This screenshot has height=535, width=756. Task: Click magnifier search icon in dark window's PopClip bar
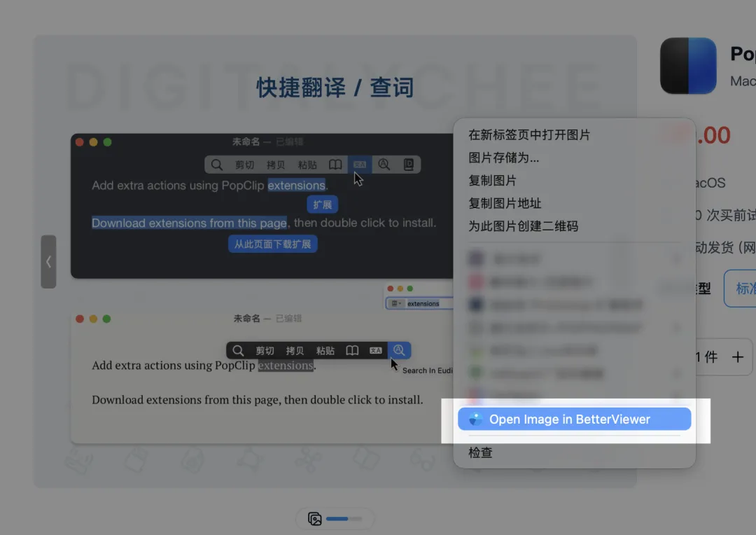point(217,165)
